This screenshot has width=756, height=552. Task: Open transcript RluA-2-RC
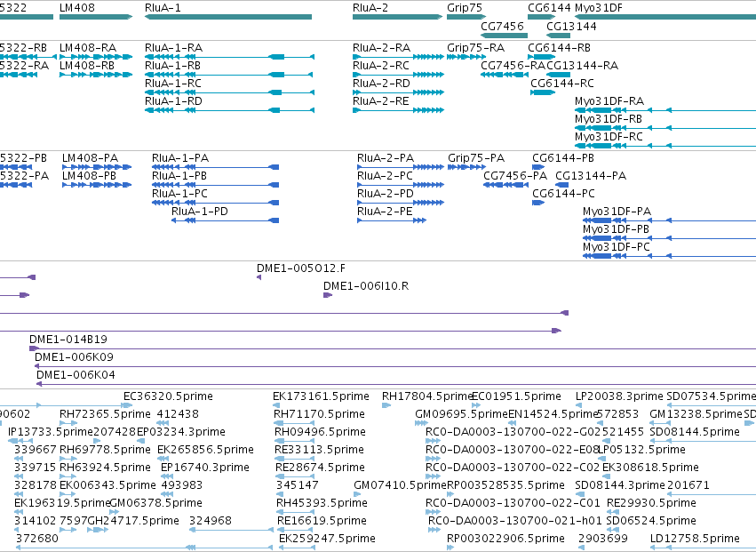point(381,66)
